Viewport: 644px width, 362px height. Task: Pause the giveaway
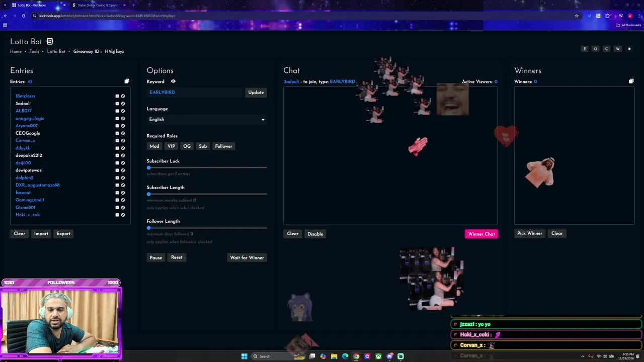click(x=156, y=258)
